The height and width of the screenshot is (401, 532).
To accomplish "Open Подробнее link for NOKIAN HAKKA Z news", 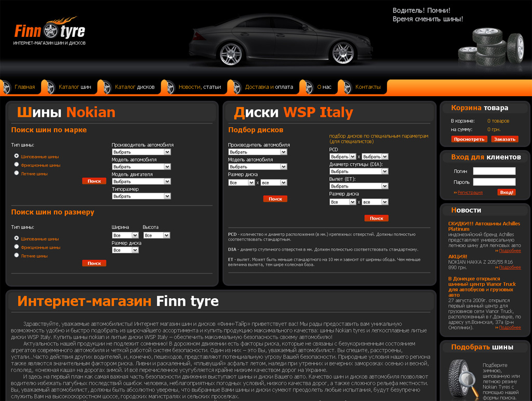I will [510, 268].
